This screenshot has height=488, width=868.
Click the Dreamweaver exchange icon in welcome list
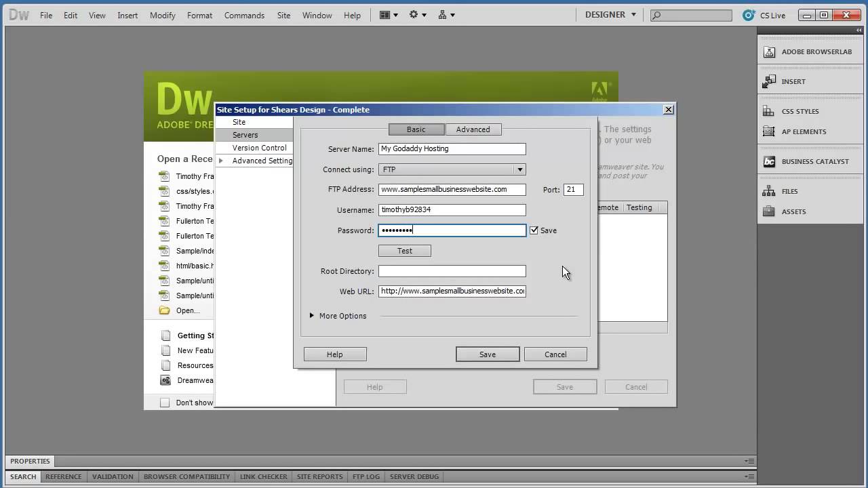point(165,380)
